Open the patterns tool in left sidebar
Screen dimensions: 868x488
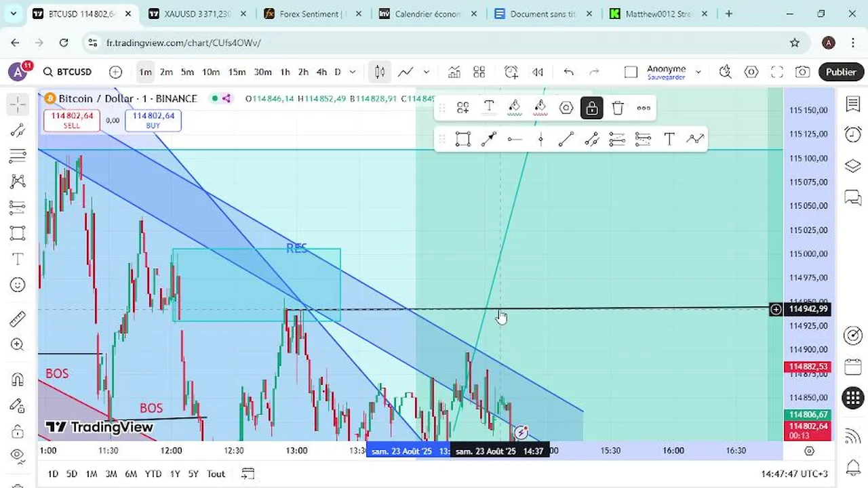(18, 182)
